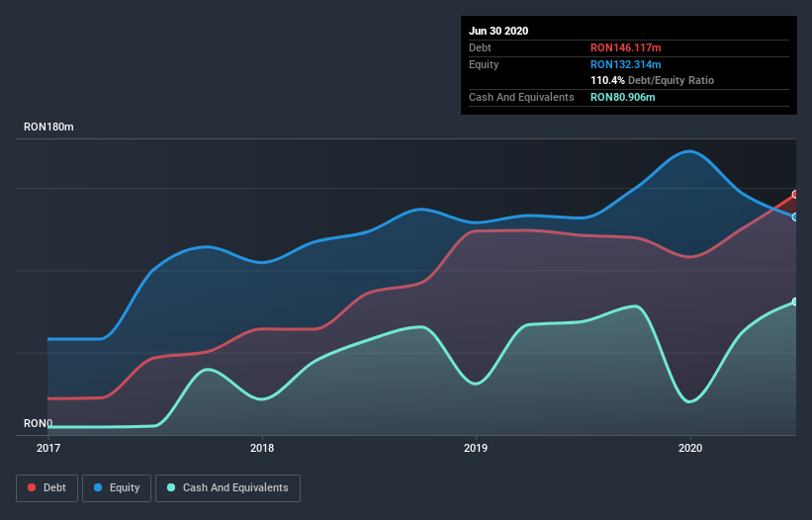Click the Jun 30 2020 tooltip date
The width and height of the screenshot is (812, 520).
(x=498, y=31)
